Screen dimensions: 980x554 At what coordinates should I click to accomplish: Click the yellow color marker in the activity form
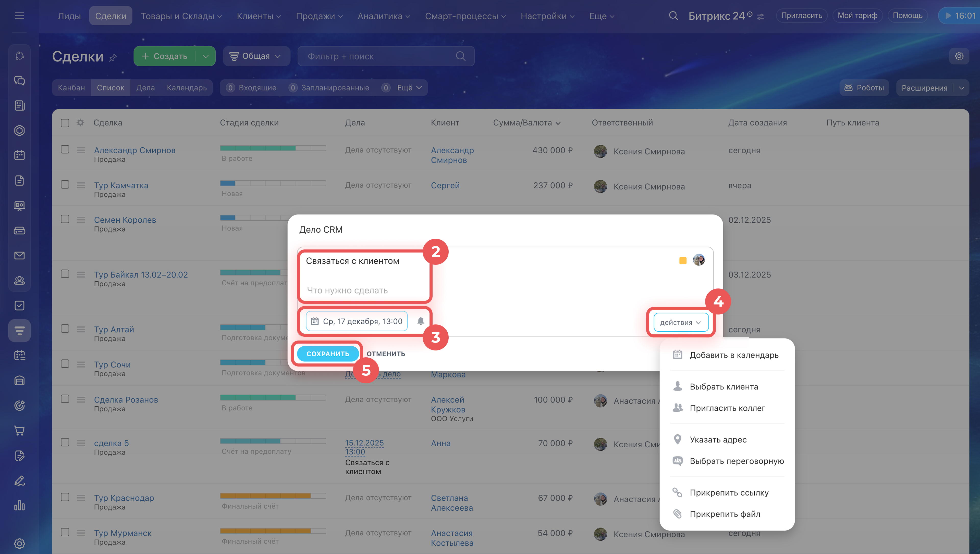(x=683, y=261)
